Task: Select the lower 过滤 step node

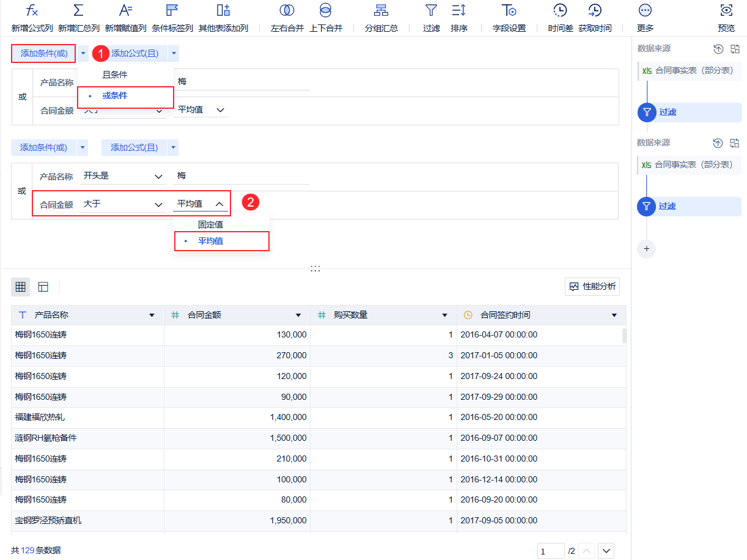Action: coord(690,207)
